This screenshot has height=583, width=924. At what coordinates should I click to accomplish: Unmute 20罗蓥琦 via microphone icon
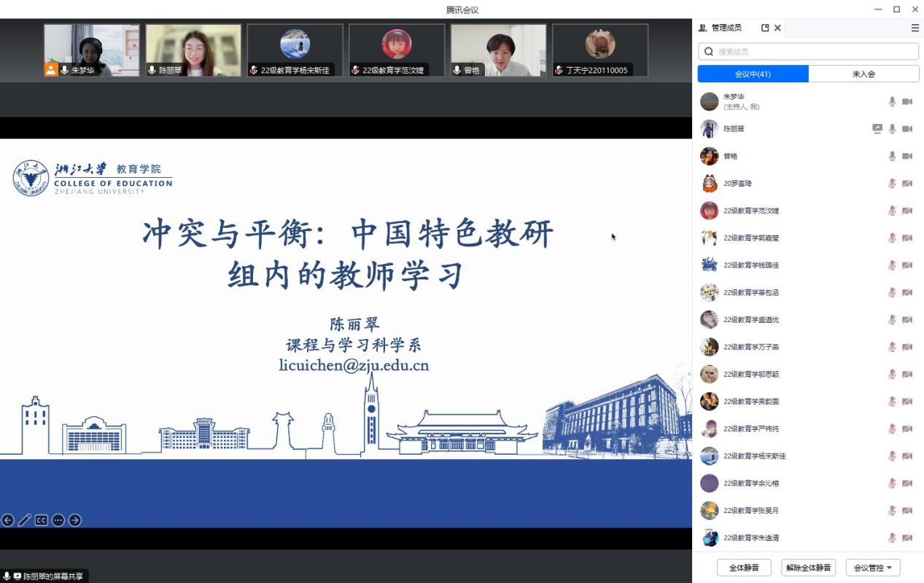(x=892, y=184)
